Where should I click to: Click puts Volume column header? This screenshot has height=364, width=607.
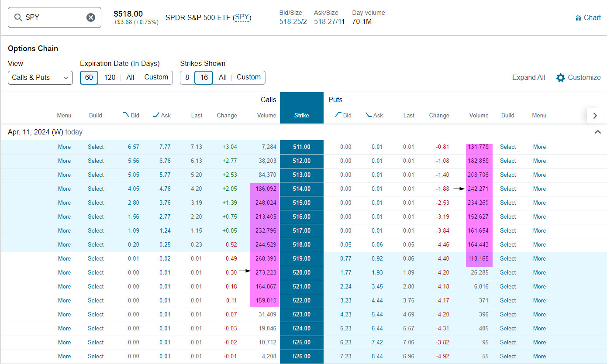coord(479,116)
